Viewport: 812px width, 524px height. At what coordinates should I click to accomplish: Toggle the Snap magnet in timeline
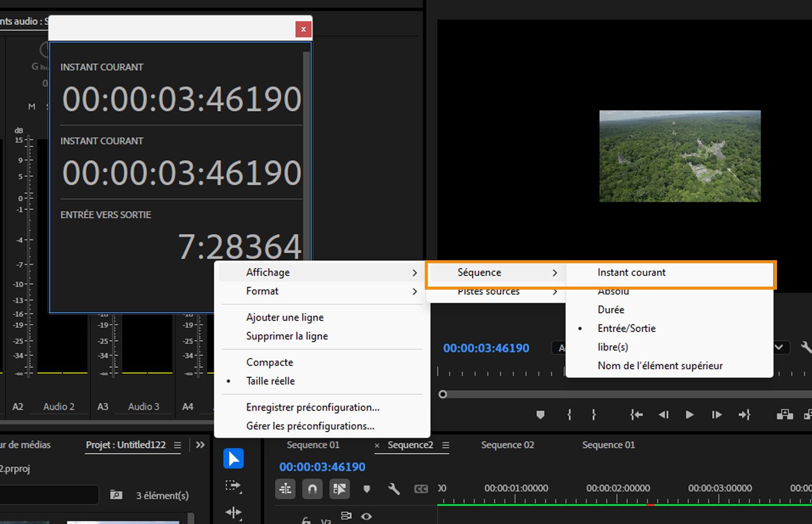point(313,489)
